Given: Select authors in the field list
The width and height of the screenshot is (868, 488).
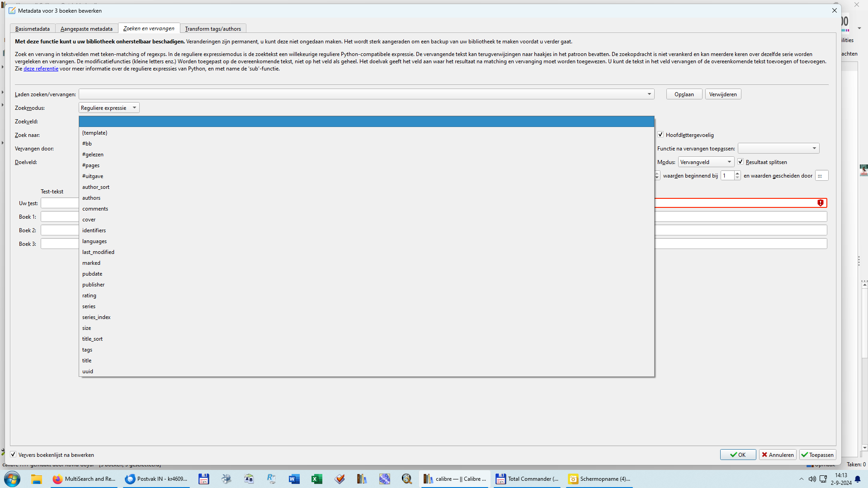Looking at the screenshot, I should (91, 198).
